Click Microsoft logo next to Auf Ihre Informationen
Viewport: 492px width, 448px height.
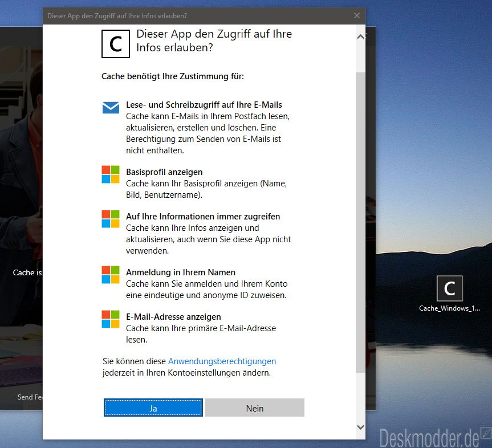pyautogui.click(x=111, y=219)
